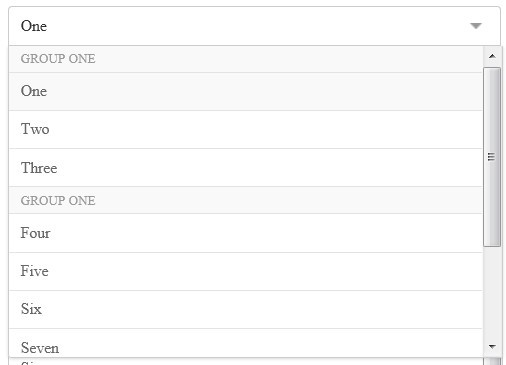Click the scrollbar down arrow button
The image size is (506, 365).
pyautogui.click(x=492, y=347)
